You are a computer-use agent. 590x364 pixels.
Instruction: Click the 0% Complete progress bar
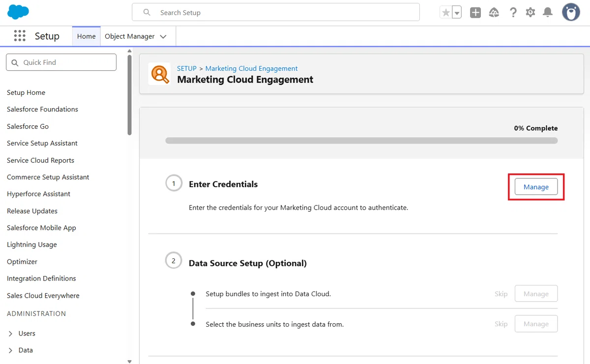click(361, 140)
